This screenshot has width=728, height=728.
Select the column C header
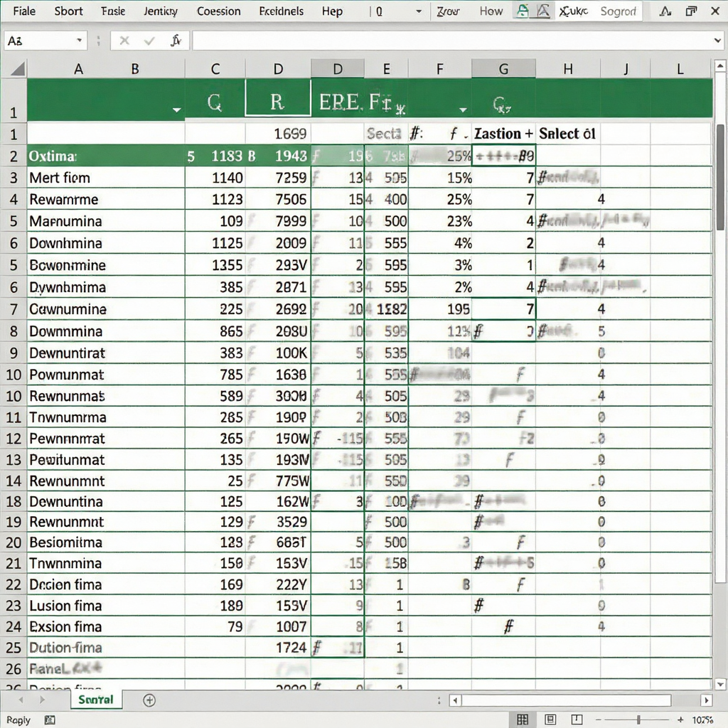coord(215,69)
